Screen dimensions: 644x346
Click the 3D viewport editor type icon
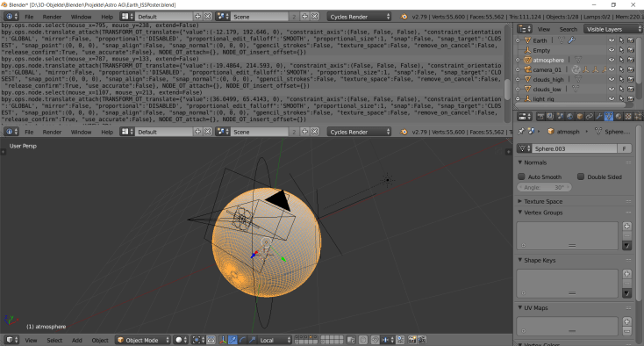click(x=12, y=340)
